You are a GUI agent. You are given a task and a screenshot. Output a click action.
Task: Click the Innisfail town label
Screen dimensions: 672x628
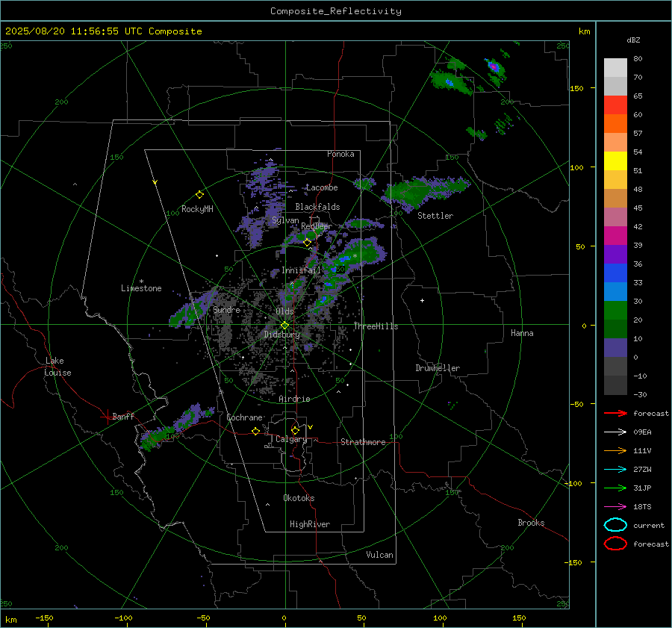(x=301, y=270)
